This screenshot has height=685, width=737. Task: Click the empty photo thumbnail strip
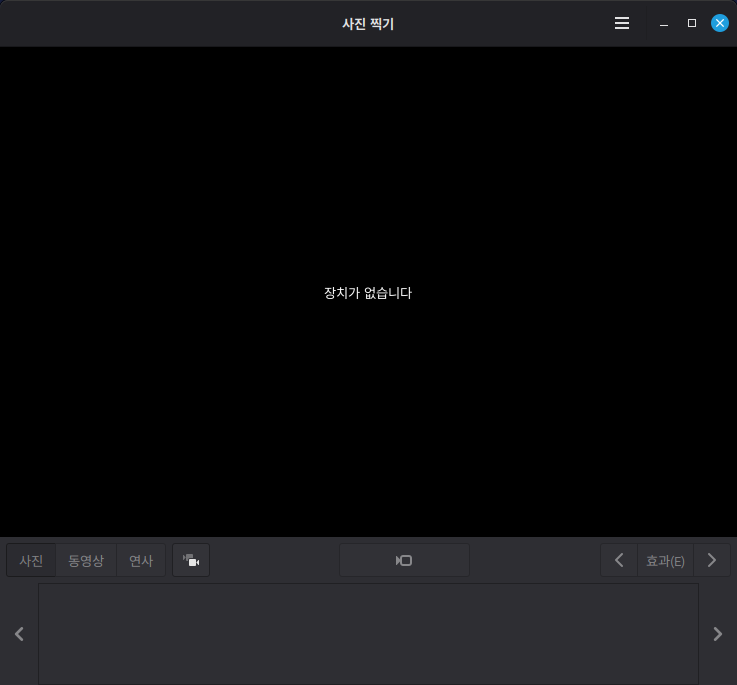368,633
